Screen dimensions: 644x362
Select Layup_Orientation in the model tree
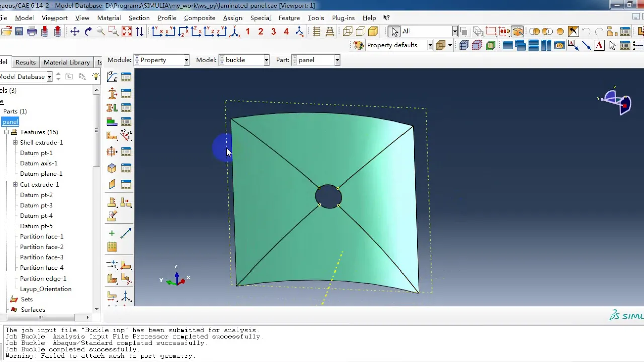[x=46, y=289]
